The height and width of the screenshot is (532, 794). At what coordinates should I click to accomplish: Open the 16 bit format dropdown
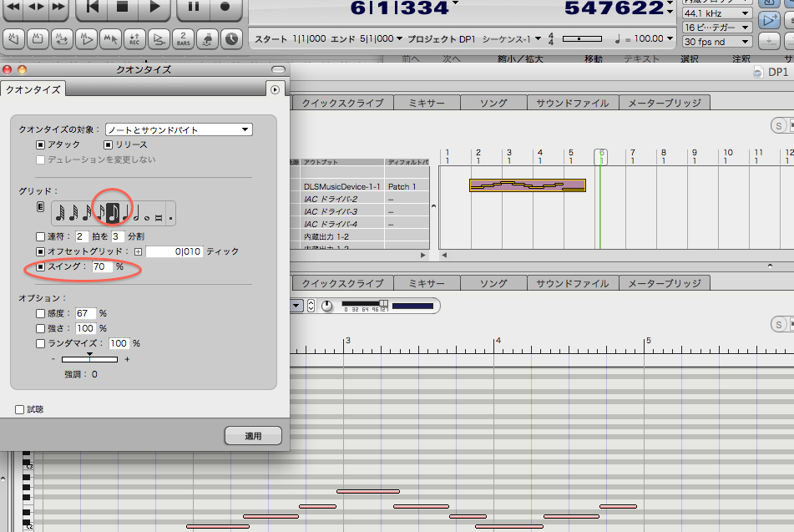coord(716,28)
